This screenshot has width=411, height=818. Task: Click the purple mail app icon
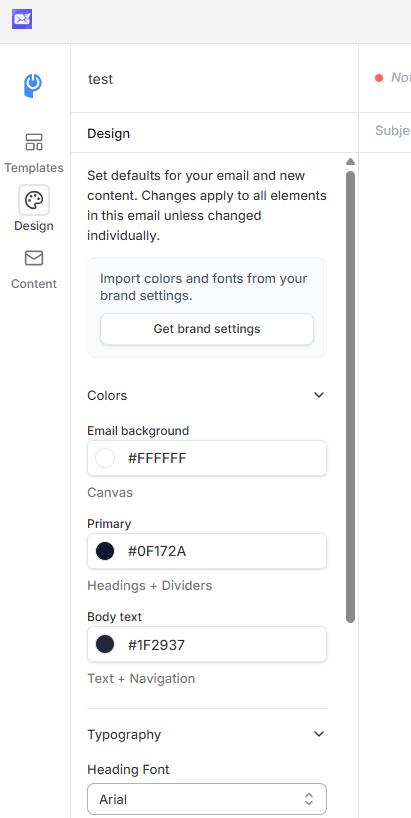pos(22,19)
